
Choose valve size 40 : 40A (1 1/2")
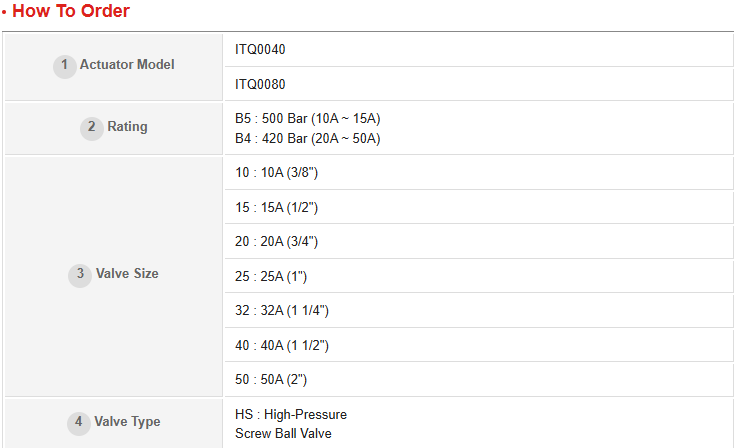click(282, 345)
